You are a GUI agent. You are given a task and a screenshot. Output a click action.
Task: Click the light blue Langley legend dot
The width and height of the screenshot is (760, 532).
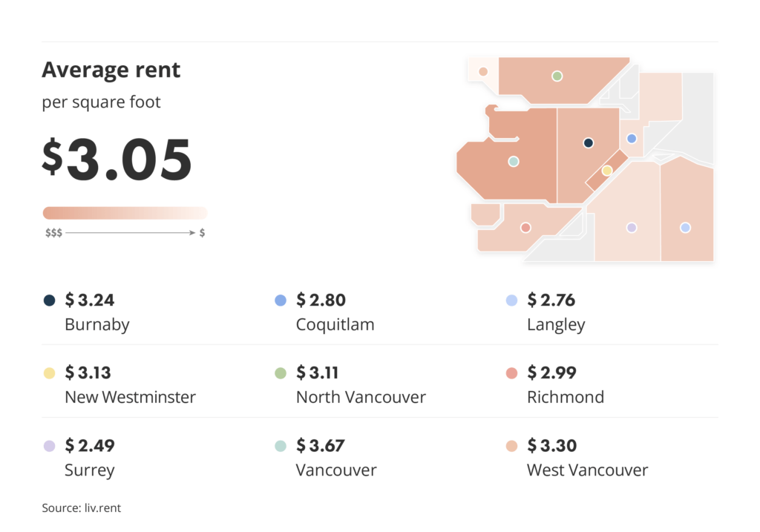pyautogui.click(x=512, y=301)
